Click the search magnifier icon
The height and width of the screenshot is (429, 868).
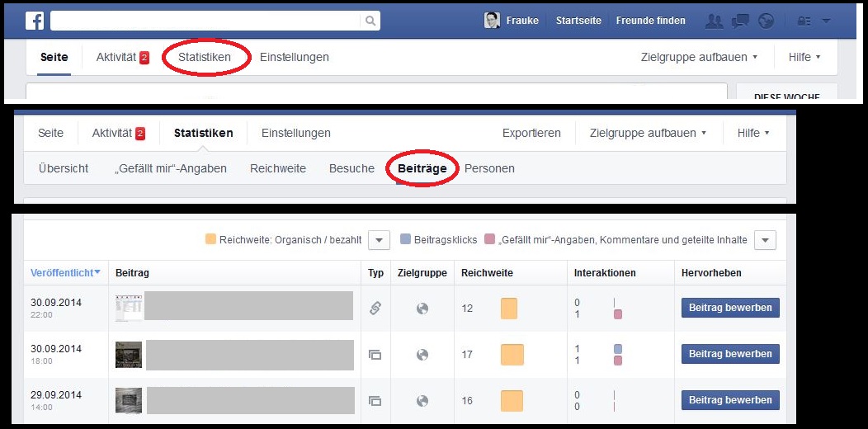coord(370,21)
